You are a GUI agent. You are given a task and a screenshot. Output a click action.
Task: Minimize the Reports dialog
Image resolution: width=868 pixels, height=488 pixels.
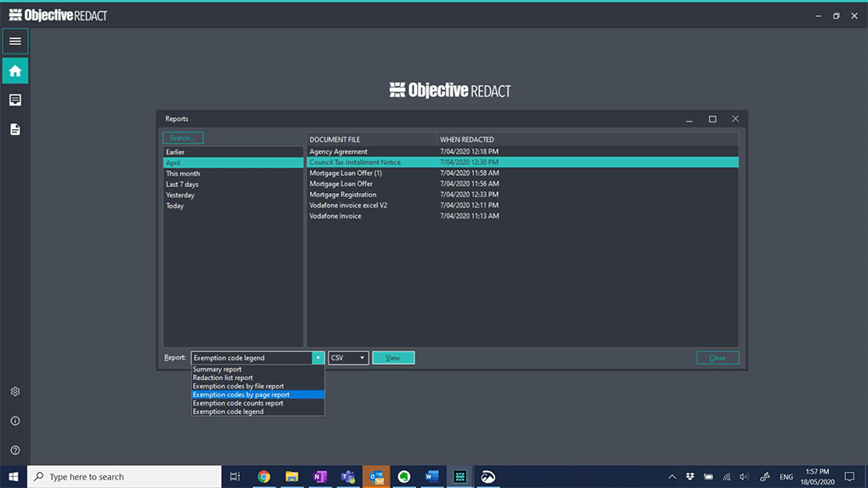[x=689, y=119]
